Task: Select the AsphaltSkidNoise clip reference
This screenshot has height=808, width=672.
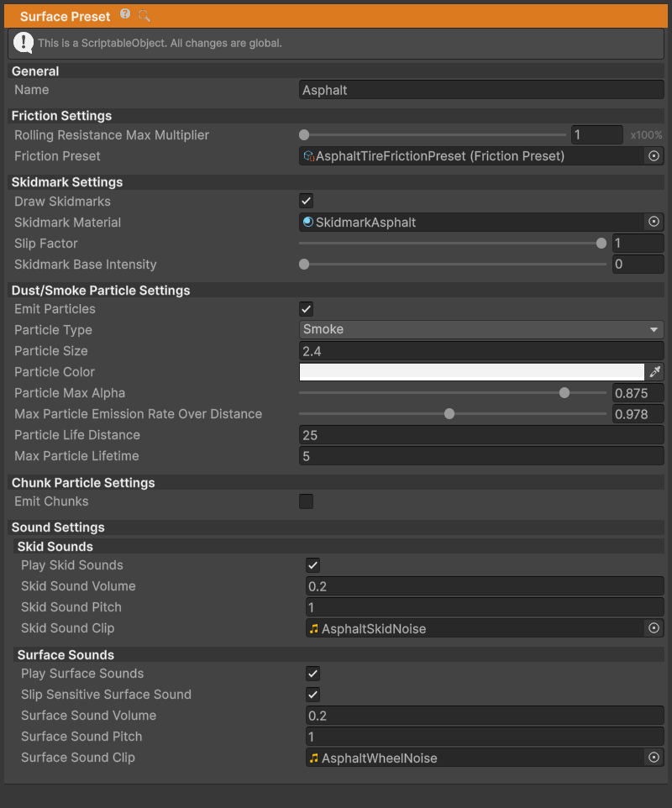Action: click(475, 628)
